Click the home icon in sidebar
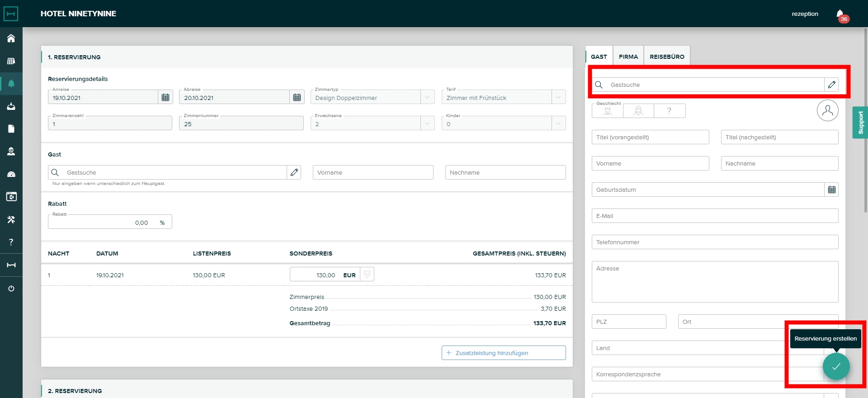 point(11,38)
